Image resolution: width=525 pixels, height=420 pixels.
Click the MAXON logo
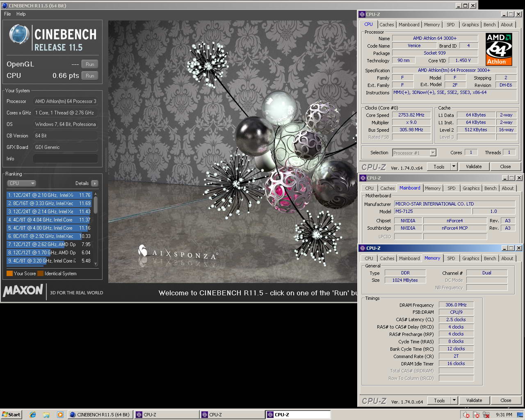click(x=23, y=291)
